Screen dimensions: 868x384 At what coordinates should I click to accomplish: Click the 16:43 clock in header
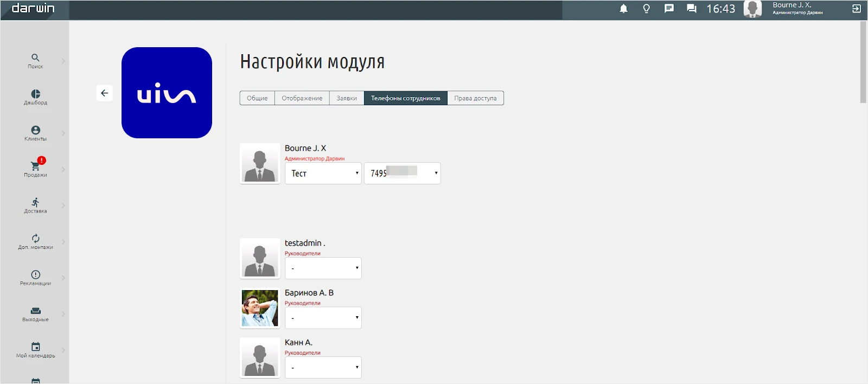point(720,9)
